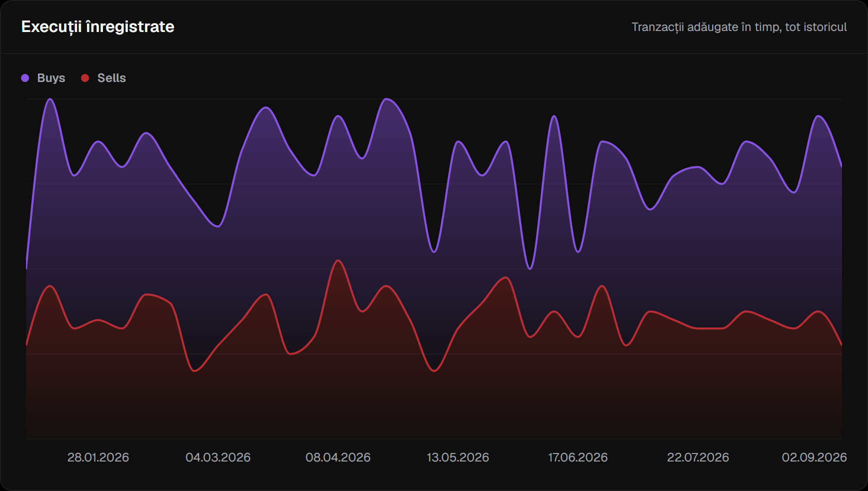Click the 13.05.2026 axis date label
The width and height of the screenshot is (868, 491).
pos(458,457)
